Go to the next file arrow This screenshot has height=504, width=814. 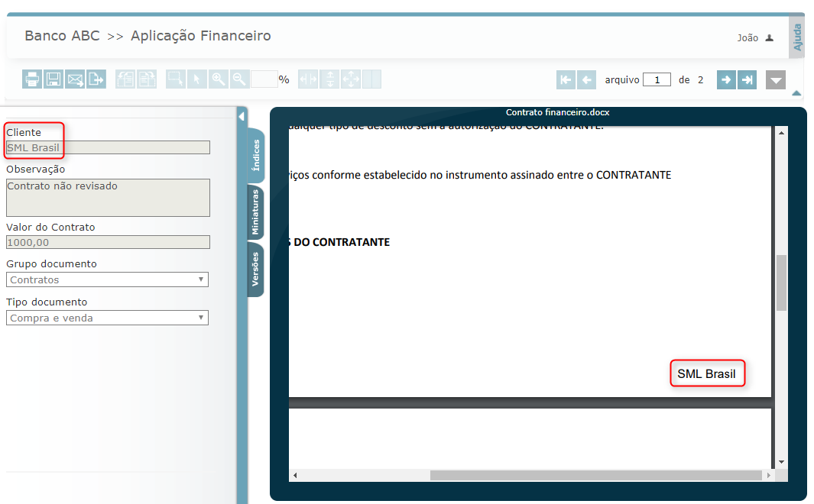click(726, 79)
